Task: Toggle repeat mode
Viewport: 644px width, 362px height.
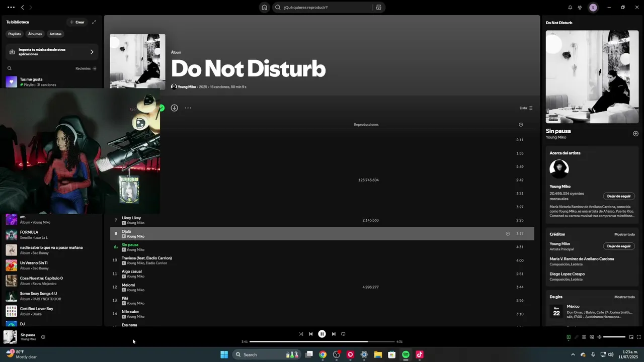Action: click(343, 334)
